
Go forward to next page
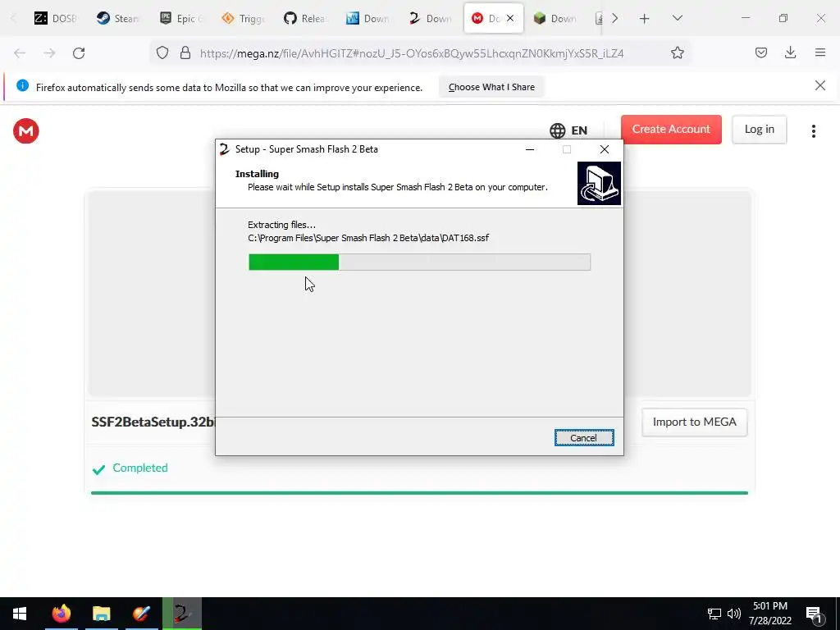pyautogui.click(x=49, y=53)
